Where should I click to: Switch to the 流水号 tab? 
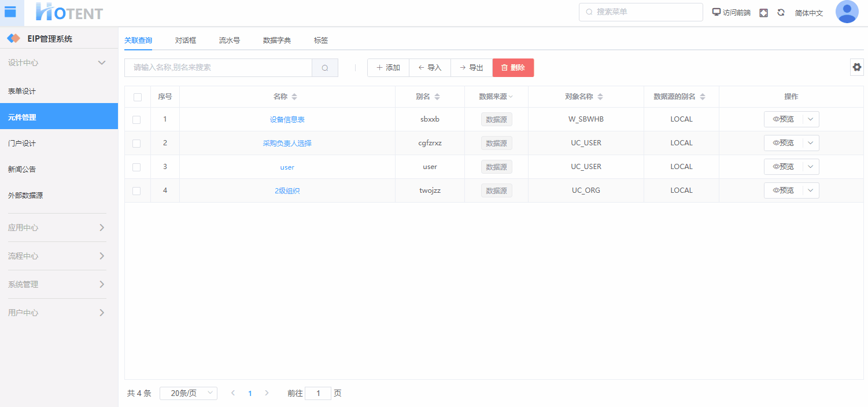click(x=229, y=41)
